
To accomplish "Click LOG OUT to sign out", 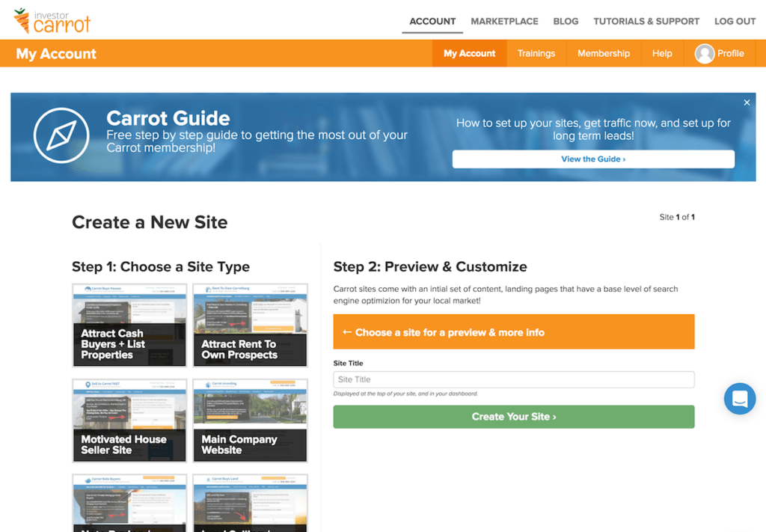I will pos(735,21).
